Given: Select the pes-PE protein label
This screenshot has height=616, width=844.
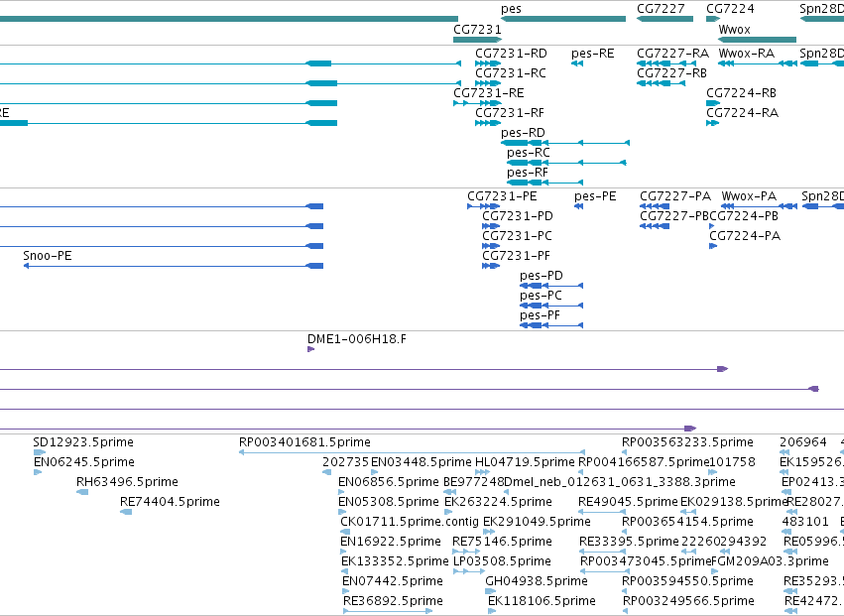Looking at the screenshot, I should [595, 197].
